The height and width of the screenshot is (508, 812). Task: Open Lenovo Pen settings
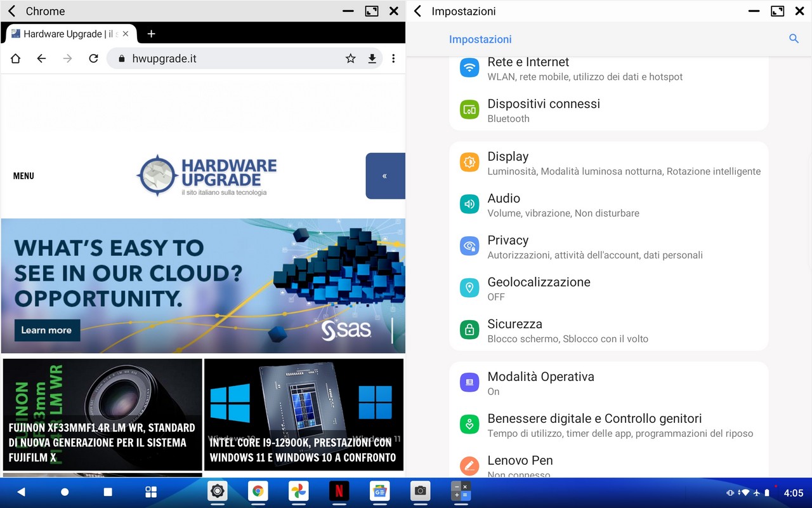(608, 462)
